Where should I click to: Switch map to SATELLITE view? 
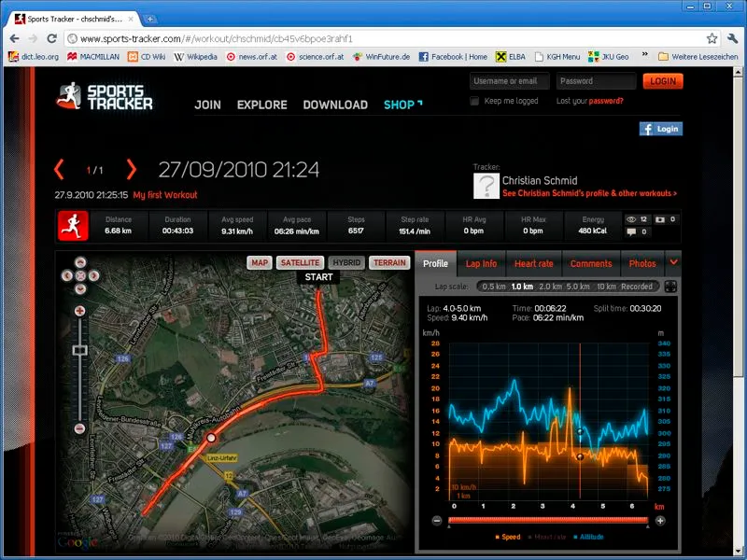(x=300, y=263)
